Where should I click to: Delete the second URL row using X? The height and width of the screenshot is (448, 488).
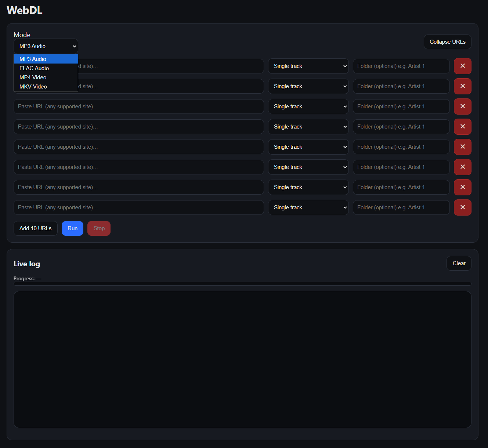click(x=462, y=86)
